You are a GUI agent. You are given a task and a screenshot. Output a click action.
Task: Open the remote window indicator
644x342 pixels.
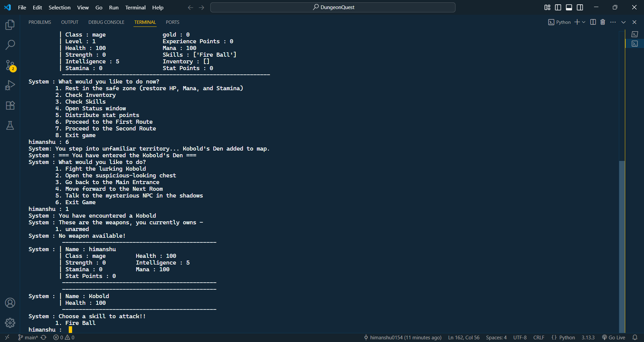(7, 338)
